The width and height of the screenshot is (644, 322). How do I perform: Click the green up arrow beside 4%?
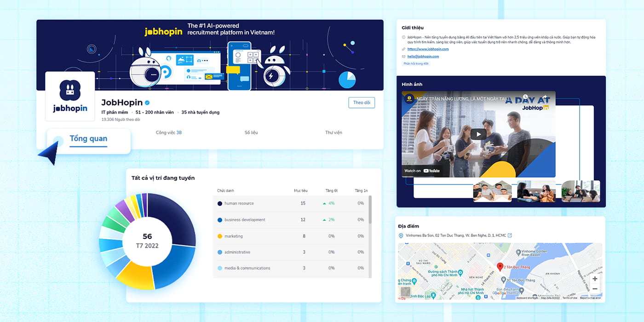(325, 203)
